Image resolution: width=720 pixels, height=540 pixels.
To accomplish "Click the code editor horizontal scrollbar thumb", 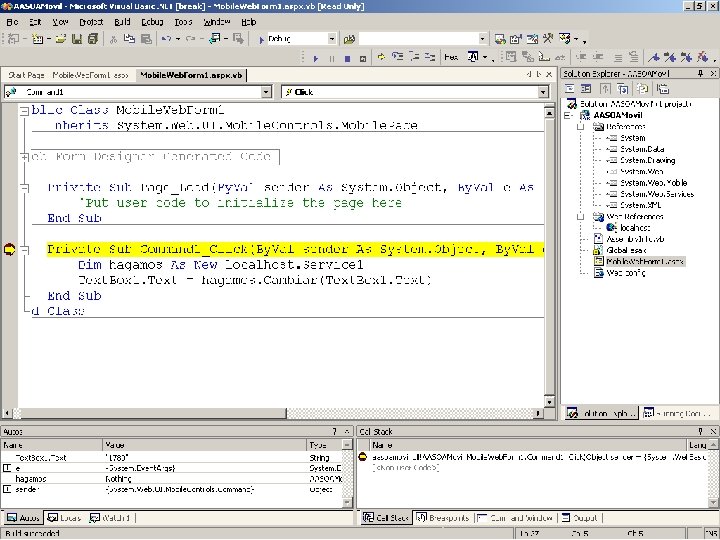I will click(x=154, y=414).
